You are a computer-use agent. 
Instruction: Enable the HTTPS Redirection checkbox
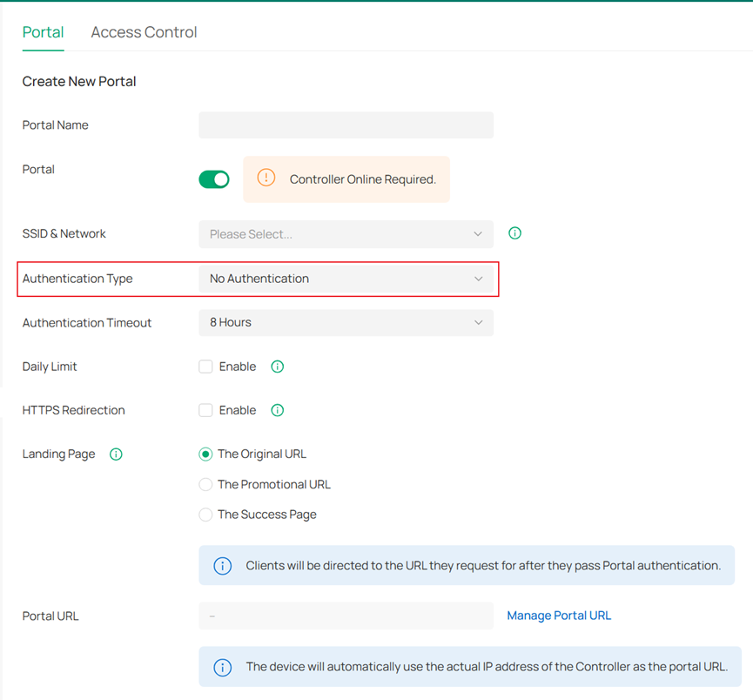pyautogui.click(x=206, y=410)
